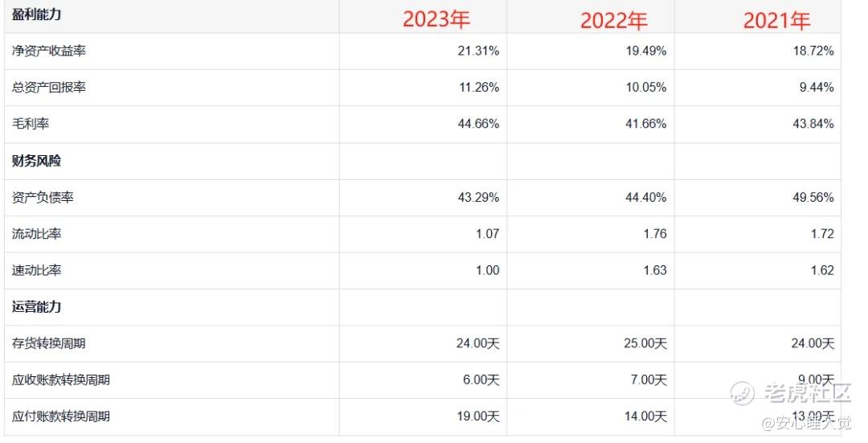Click the 老虎社区 watermark logo icon
The width and height of the screenshot is (868, 443).
(743, 393)
